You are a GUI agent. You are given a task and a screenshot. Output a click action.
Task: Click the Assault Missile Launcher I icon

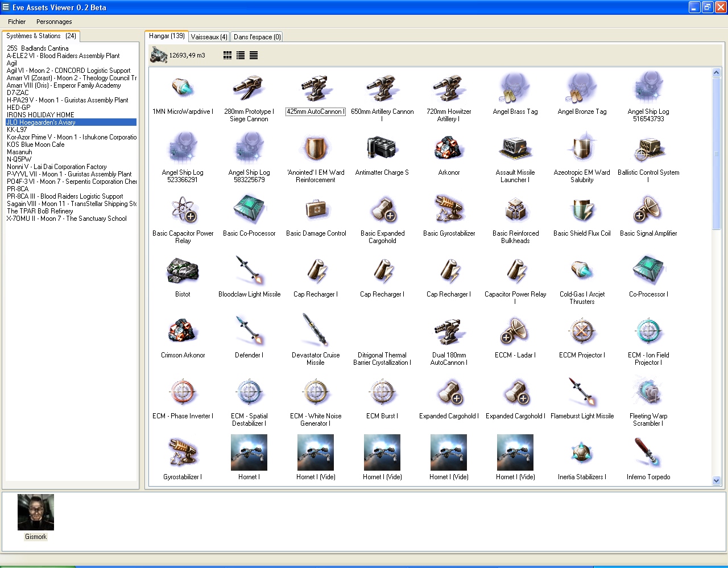click(x=515, y=149)
